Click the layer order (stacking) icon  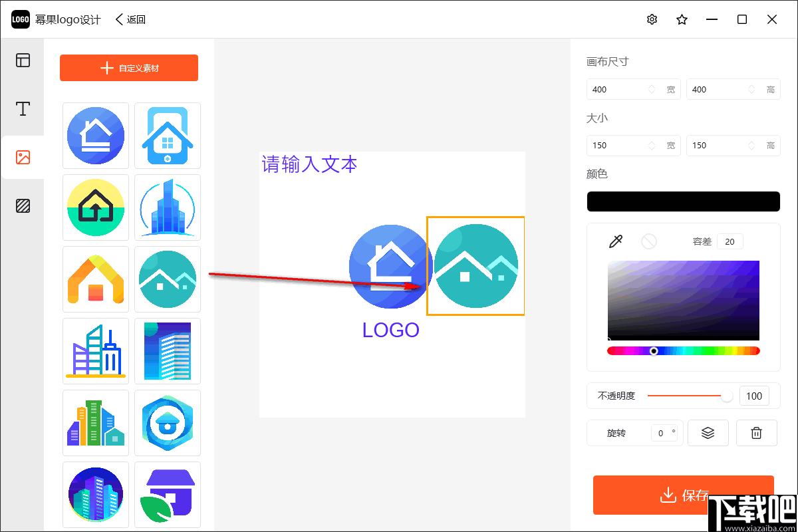(x=708, y=433)
